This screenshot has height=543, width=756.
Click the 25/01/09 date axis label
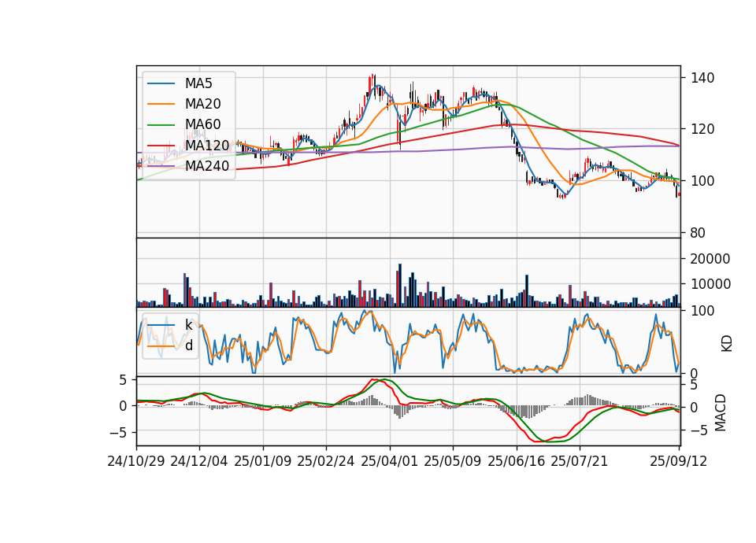tap(263, 461)
